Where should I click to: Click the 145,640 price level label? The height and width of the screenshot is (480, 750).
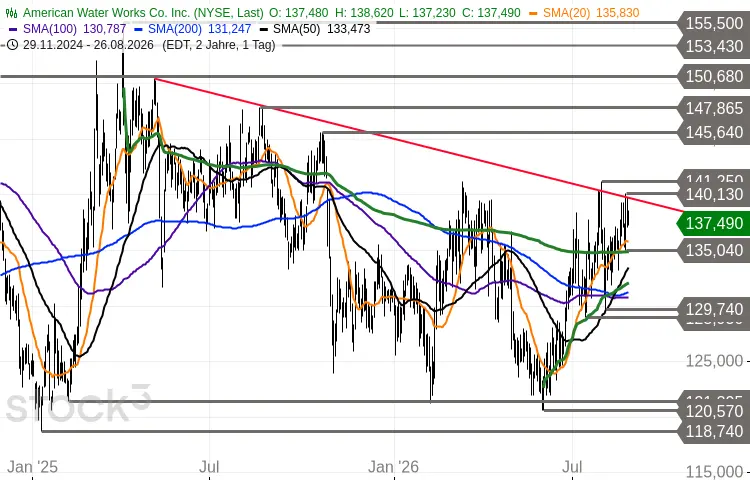tap(714, 132)
